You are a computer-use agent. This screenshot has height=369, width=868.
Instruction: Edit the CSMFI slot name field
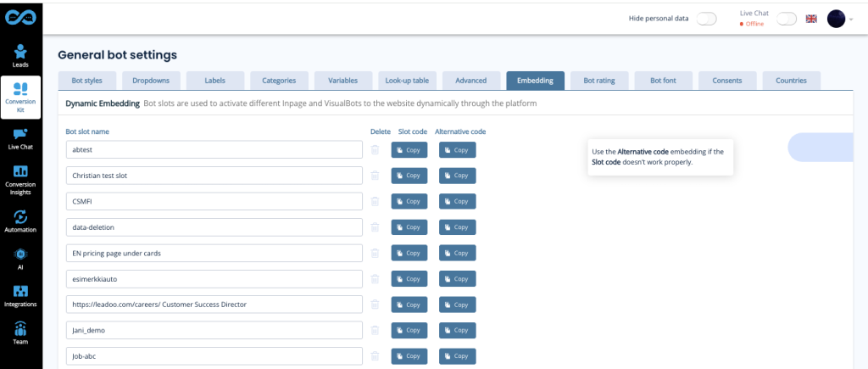coord(214,201)
